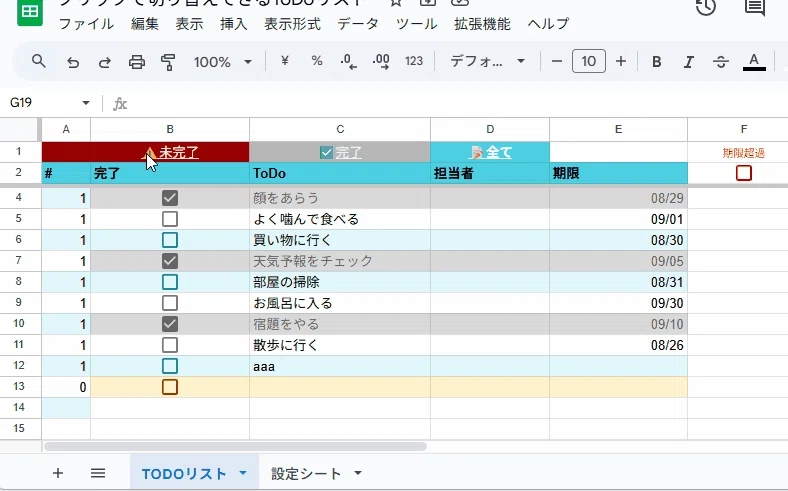Uncheck the 天気予報をチェック checkbox
The image size is (788, 491).
pos(170,261)
